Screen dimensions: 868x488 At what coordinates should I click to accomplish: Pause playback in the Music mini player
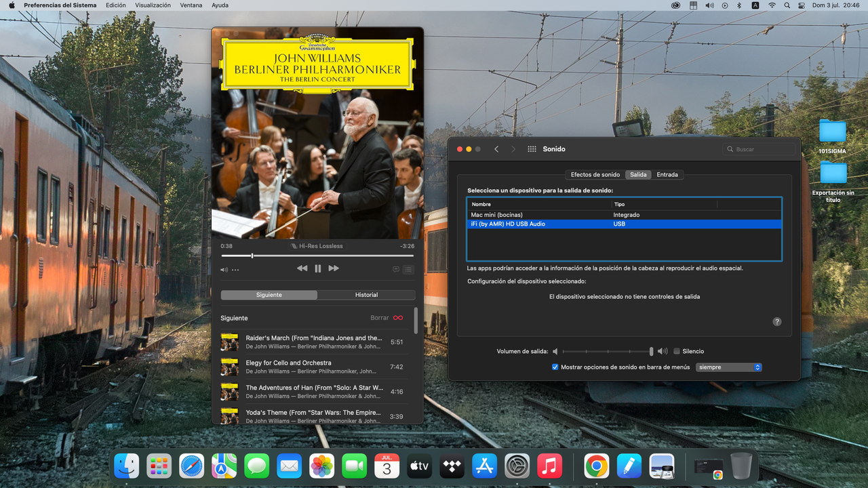[317, 268]
